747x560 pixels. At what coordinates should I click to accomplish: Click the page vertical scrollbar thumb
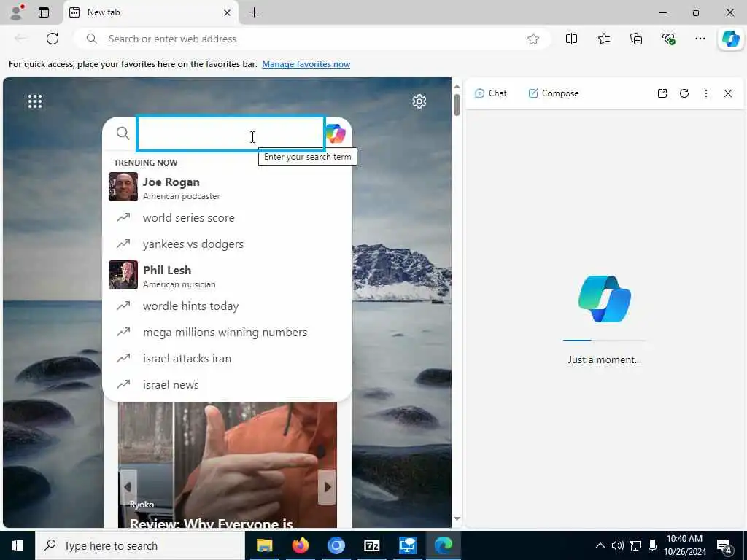point(457,105)
